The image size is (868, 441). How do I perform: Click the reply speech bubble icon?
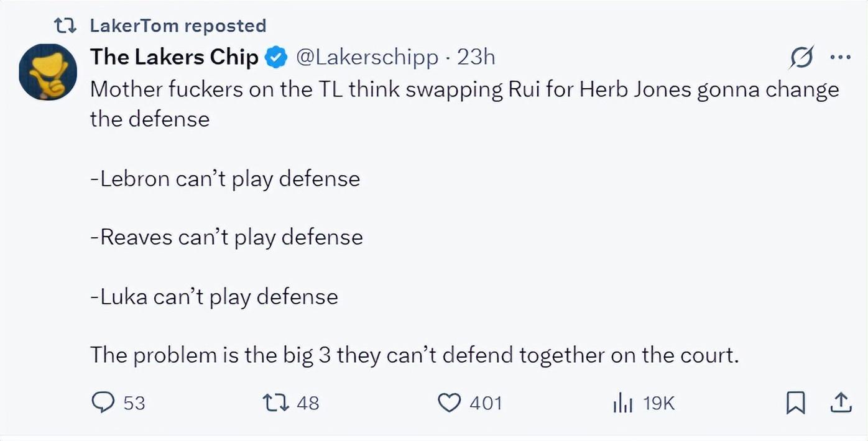click(102, 403)
